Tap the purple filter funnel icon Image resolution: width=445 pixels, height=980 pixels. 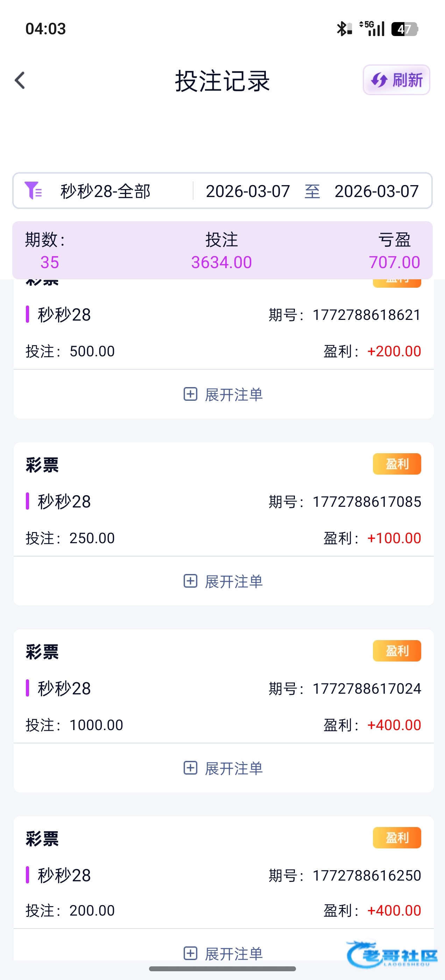33,191
